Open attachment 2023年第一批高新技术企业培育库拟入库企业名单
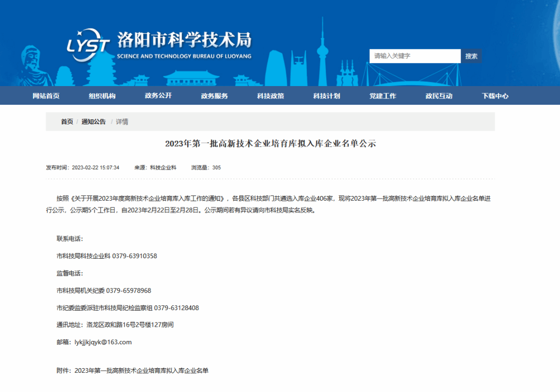560x392 pixels. (142, 371)
